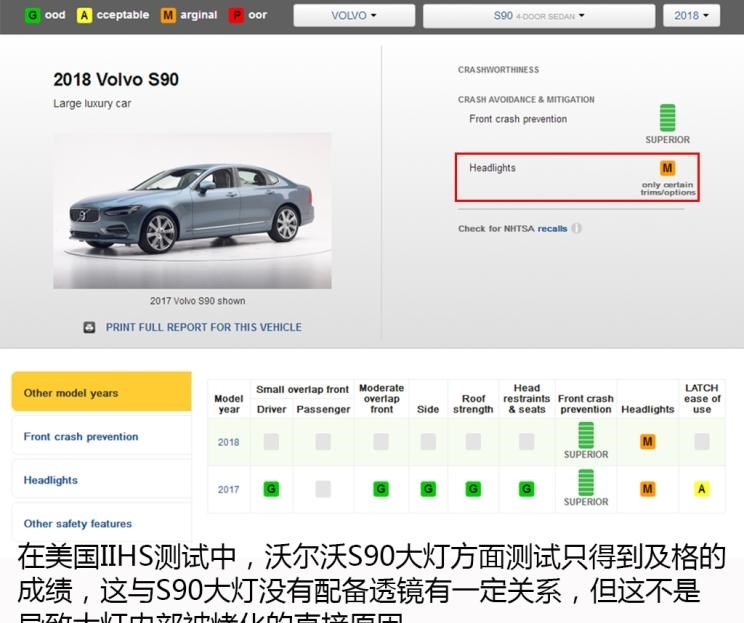744x623 pixels.
Task: Select the Other model years tab
Action: (x=102, y=391)
